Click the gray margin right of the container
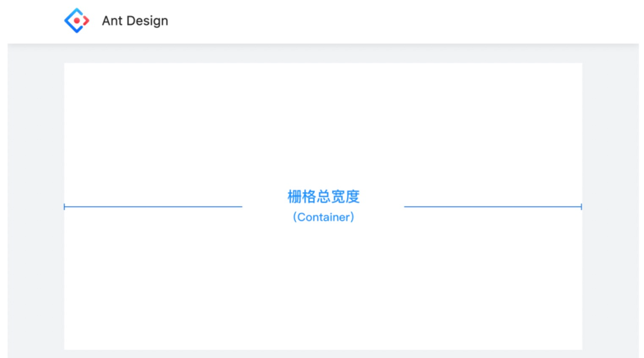 pos(609,203)
